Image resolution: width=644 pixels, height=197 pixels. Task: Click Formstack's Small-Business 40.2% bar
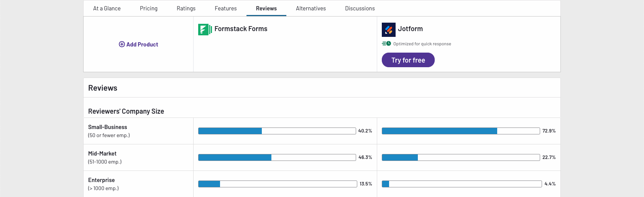[277, 131]
